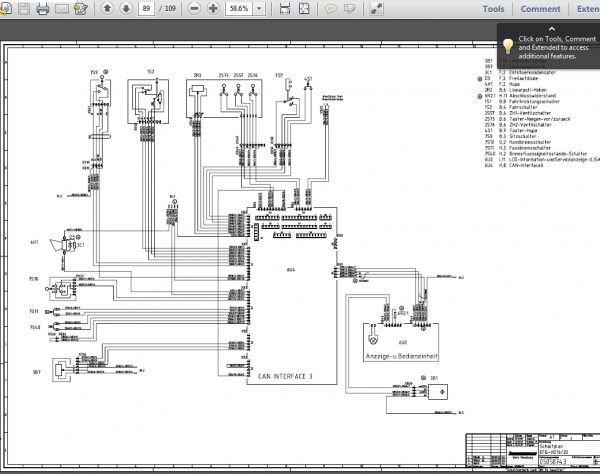
Task: Click the zoom percentage field 58.6%
Action: [x=239, y=8]
